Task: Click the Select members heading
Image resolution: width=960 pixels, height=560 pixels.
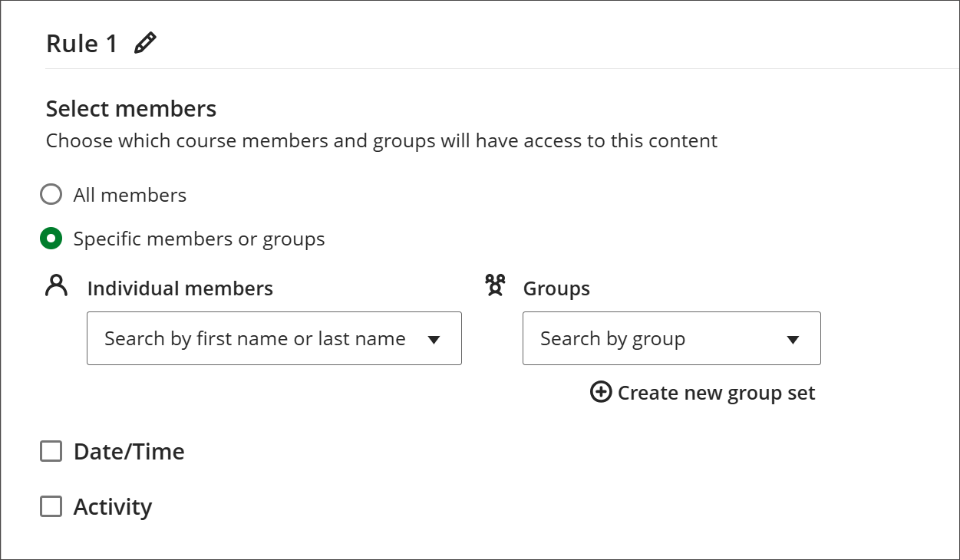Action: coord(130,108)
